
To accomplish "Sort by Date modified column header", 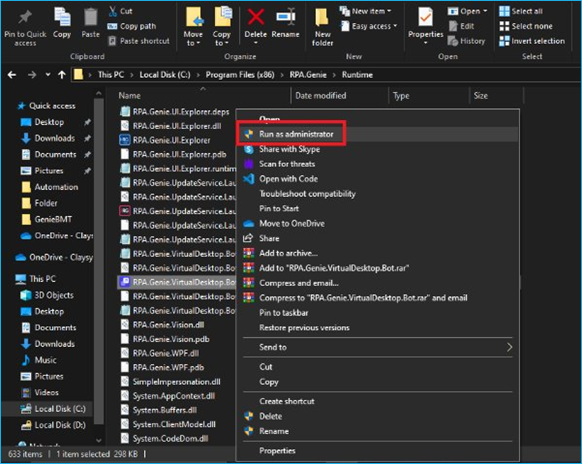I will pos(321,95).
